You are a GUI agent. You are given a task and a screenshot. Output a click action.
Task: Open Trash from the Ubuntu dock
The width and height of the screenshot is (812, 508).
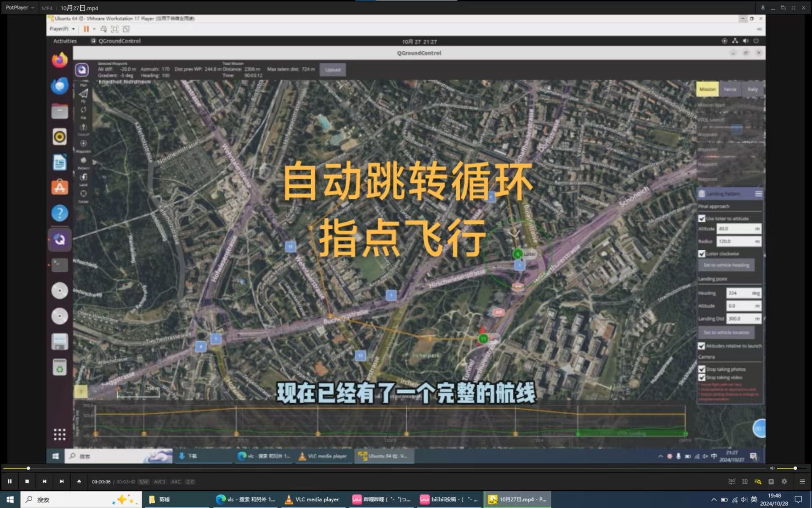coord(60,367)
